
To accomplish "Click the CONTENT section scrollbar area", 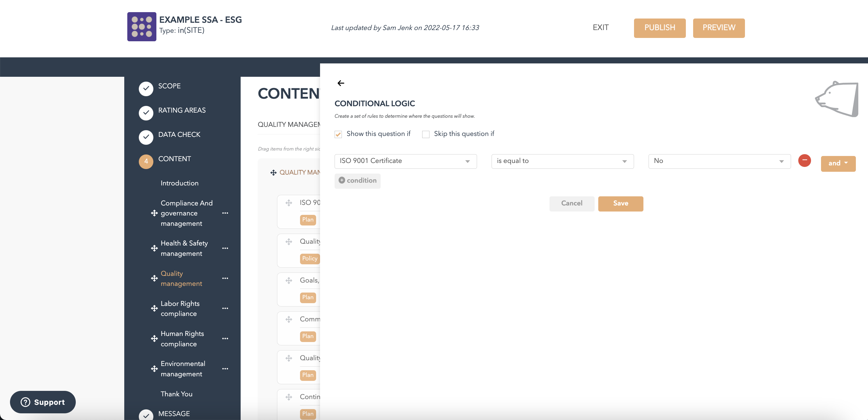I will click(x=239, y=249).
